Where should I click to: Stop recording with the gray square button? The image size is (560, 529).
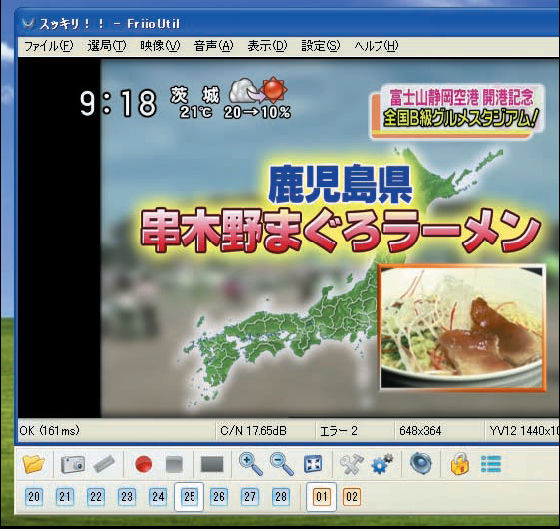(x=175, y=465)
